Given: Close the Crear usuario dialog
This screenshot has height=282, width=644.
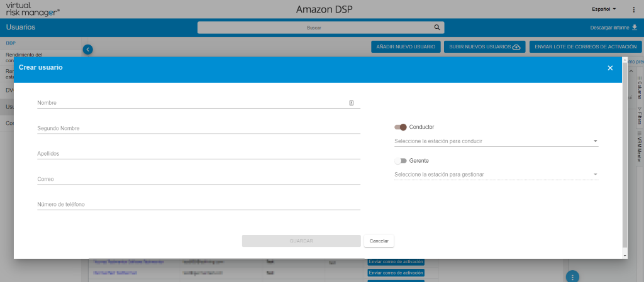Looking at the screenshot, I should (610, 68).
